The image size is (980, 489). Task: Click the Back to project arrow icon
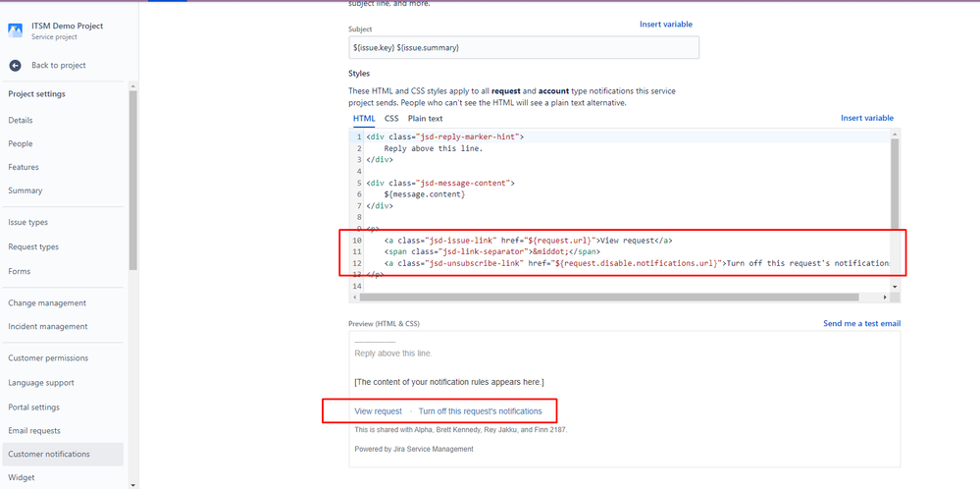15,65
